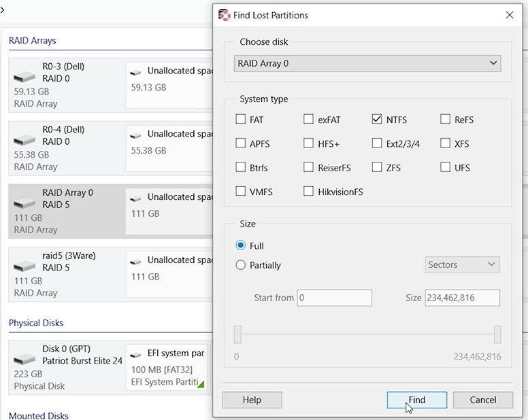The width and height of the screenshot is (528, 420).
Task: Enable the HikvisionFS checkbox
Action: [x=308, y=192]
